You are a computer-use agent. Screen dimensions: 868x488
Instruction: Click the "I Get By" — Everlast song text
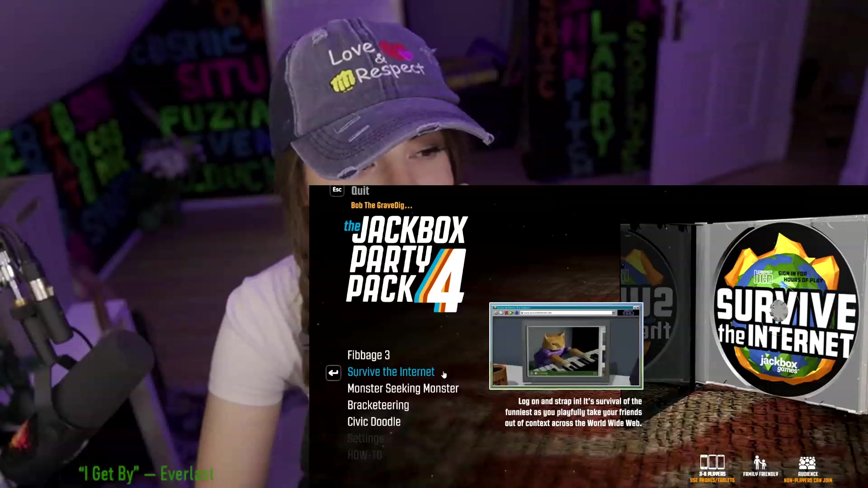(146, 474)
